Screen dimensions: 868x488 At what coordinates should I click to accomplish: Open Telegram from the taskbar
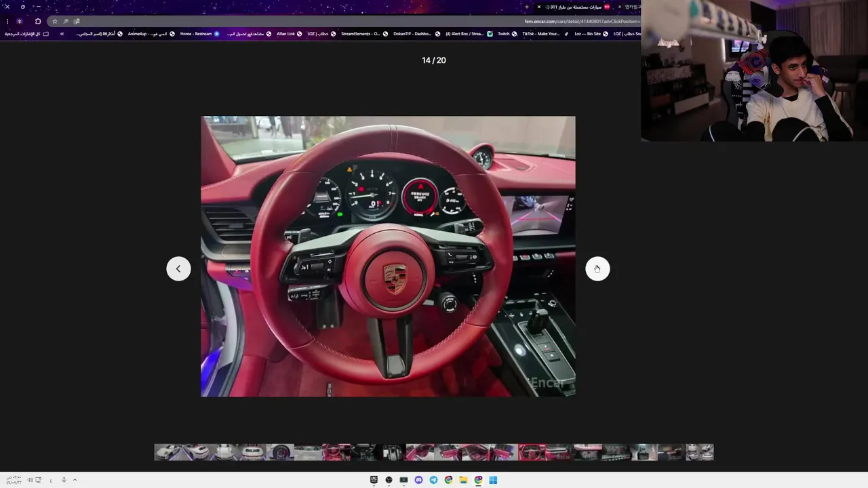point(433,480)
